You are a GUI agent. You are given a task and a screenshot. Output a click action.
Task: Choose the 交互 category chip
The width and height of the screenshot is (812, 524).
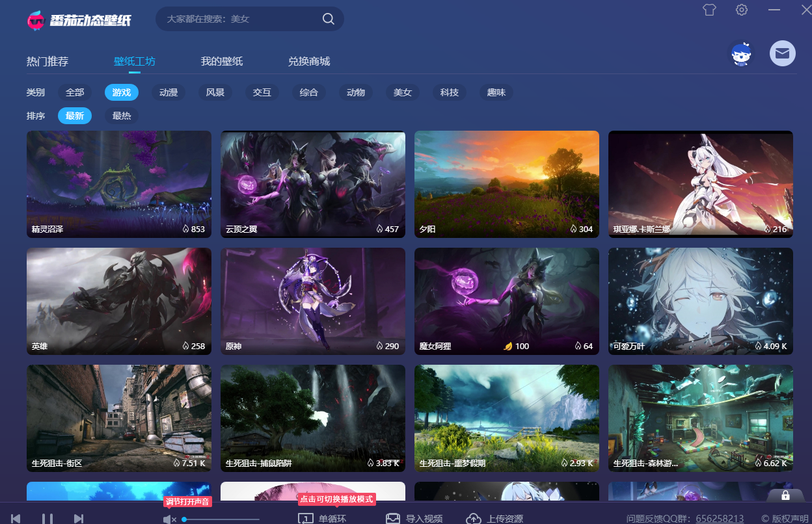(x=262, y=92)
